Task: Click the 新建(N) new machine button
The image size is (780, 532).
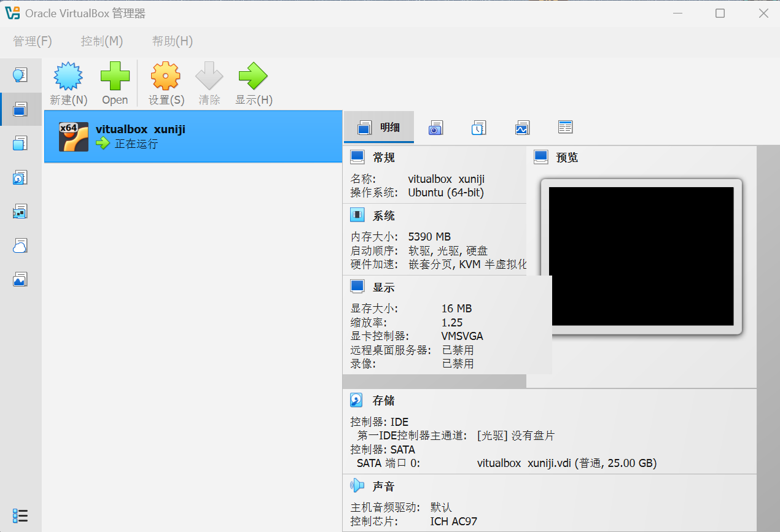Action: coord(68,84)
